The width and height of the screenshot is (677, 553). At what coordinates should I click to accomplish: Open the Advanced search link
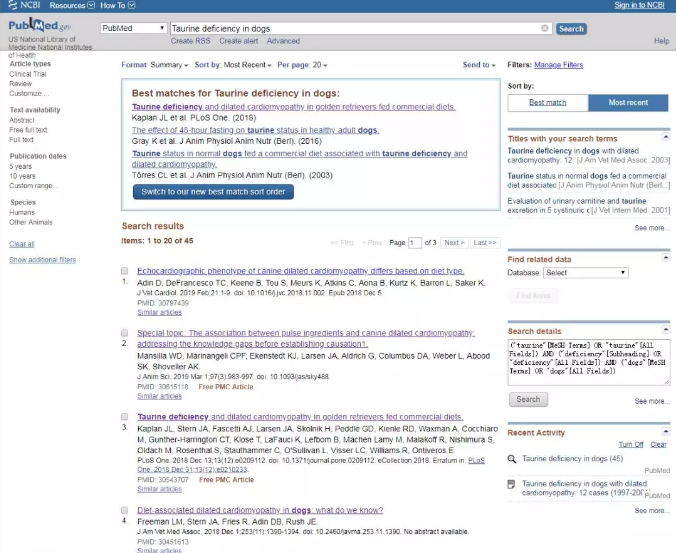pyautogui.click(x=283, y=41)
